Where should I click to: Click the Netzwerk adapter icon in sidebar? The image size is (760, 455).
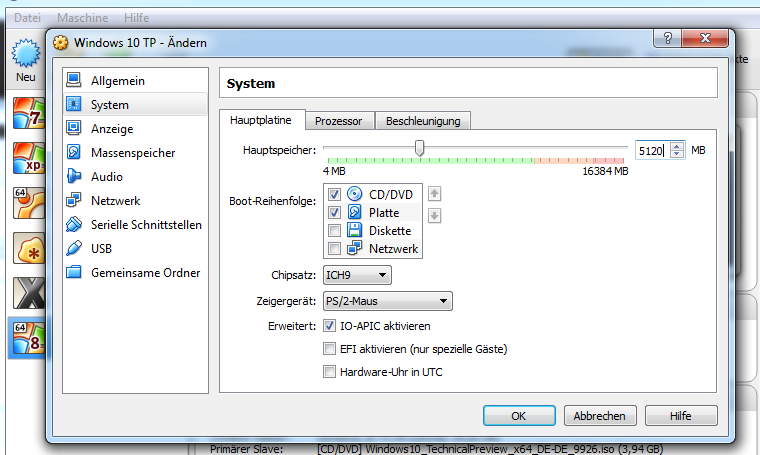pyautogui.click(x=74, y=200)
